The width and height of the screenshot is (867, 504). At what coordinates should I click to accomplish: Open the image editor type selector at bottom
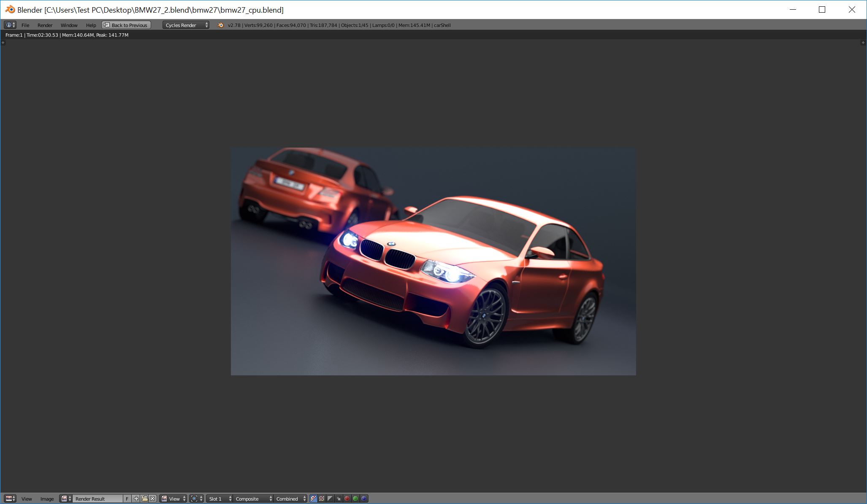10,499
